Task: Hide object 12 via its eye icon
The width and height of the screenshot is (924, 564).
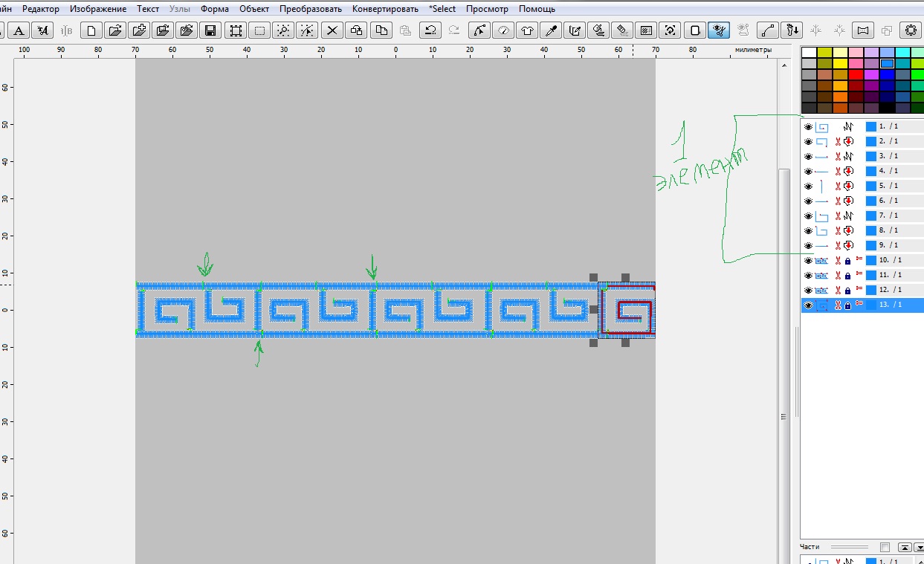Action: tap(808, 290)
